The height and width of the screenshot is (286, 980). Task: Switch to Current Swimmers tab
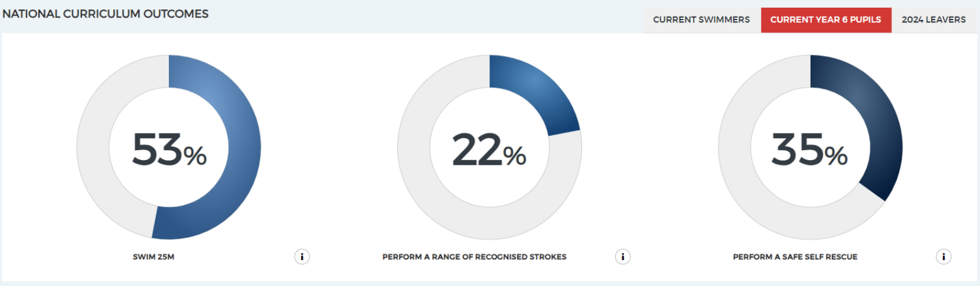click(x=701, y=19)
